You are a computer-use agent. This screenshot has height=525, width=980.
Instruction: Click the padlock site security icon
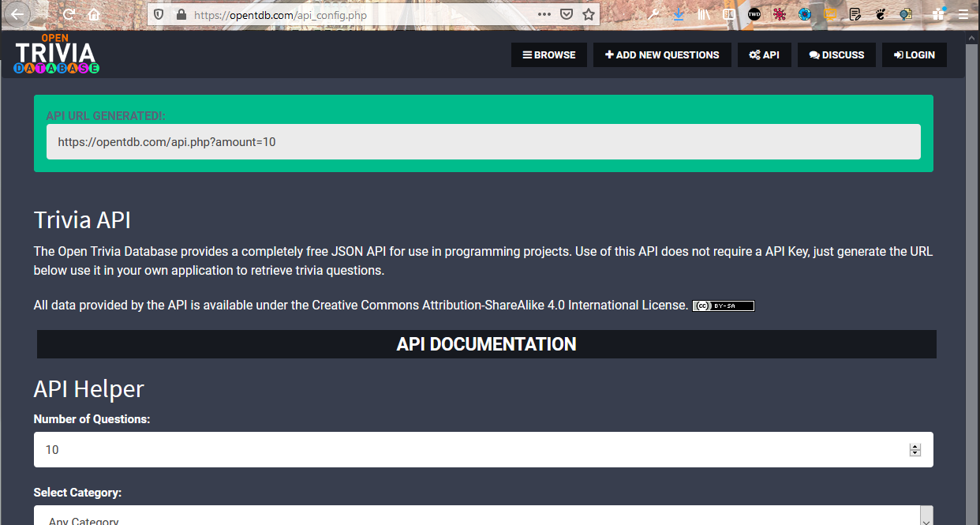point(181,14)
